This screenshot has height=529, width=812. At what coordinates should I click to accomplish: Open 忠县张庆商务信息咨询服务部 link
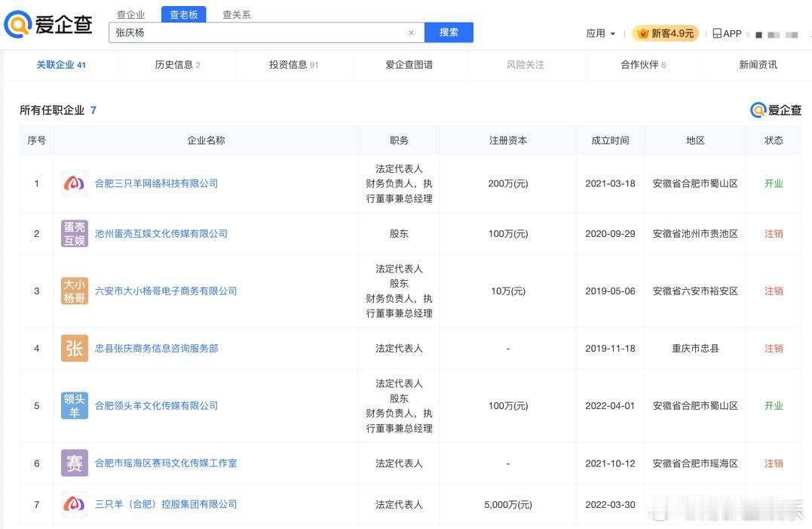click(156, 348)
